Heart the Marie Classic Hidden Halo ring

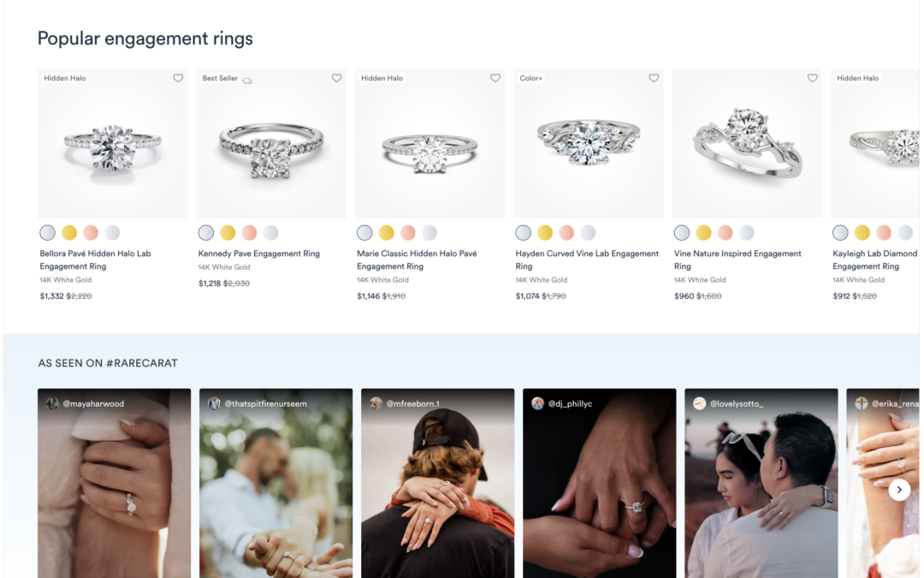tap(495, 78)
